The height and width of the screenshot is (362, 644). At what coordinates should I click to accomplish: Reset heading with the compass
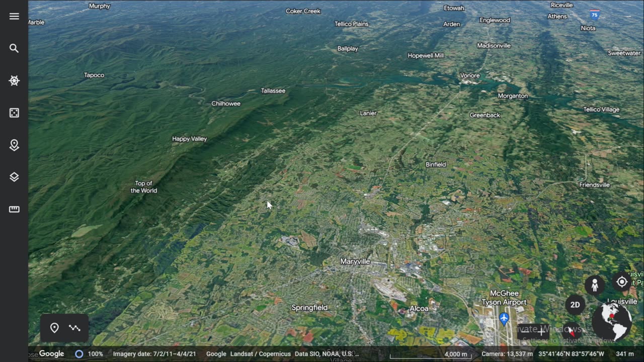pyautogui.click(x=573, y=331)
